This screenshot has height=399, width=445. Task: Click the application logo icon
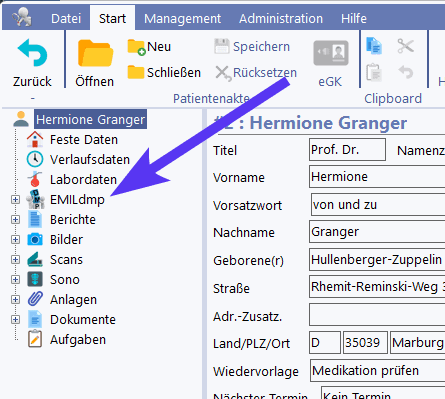(21, 17)
